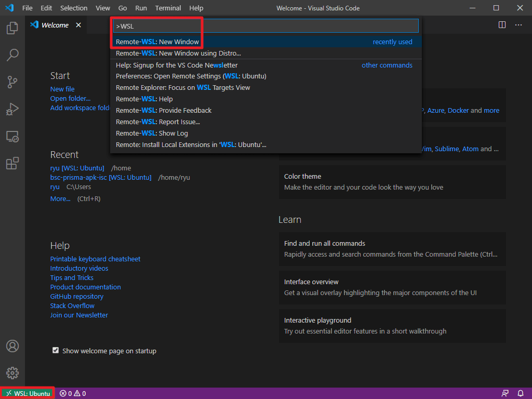This screenshot has height=399, width=532.
Task: Open the Interactive playground card
Action: tap(392, 326)
